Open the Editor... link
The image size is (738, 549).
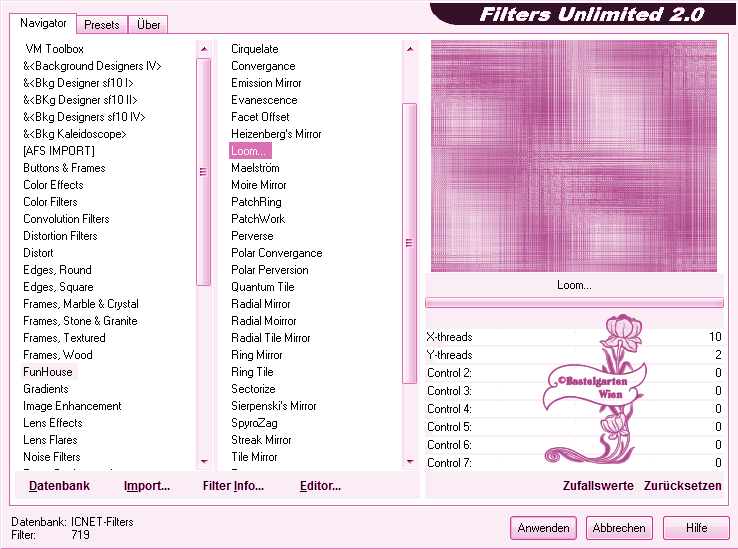click(320, 485)
